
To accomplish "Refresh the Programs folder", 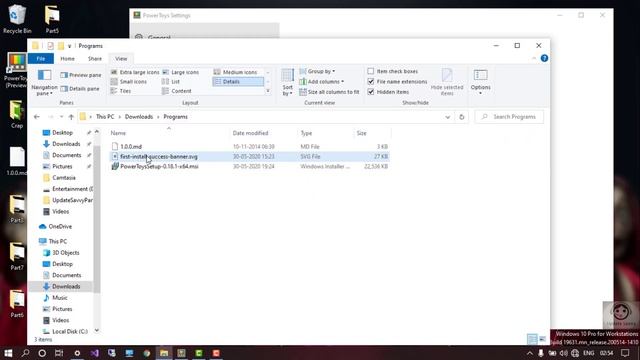I will [x=462, y=117].
